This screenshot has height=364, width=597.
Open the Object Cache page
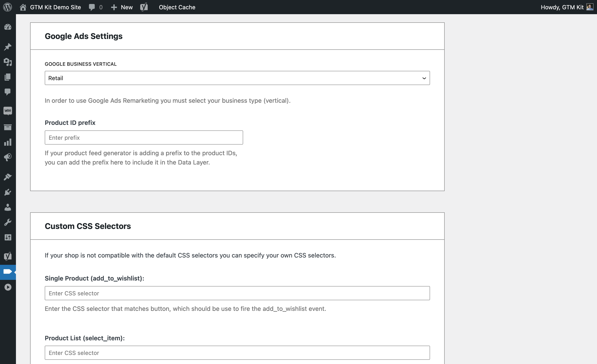[177, 7]
